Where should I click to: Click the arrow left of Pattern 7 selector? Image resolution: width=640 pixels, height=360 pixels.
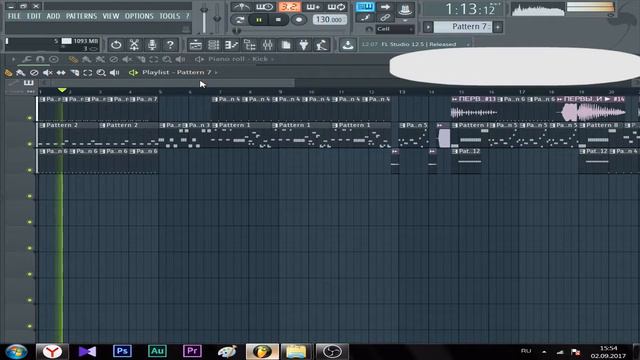click(x=428, y=27)
